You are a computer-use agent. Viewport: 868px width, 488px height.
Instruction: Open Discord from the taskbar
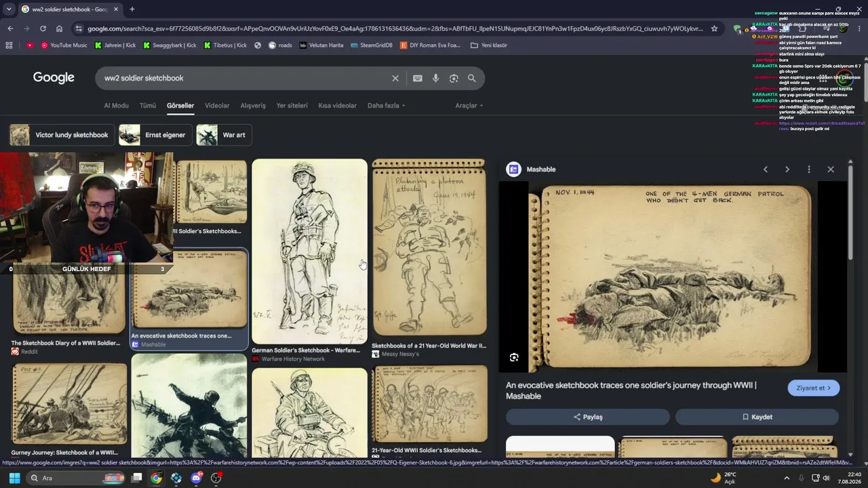pyautogui.click(x=197, y=478)
